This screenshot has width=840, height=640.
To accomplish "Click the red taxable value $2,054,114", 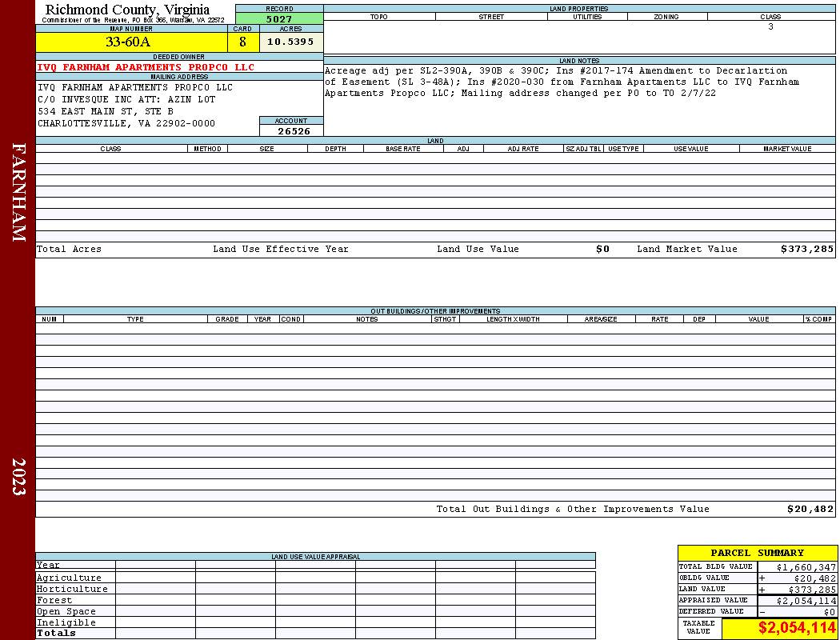I will (797, 628).
